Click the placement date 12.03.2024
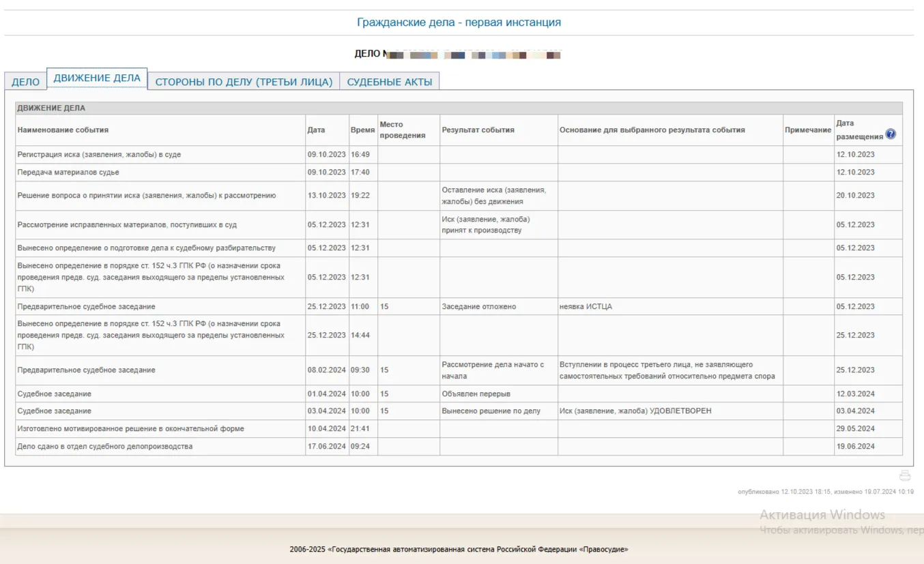Screen dimensions: 924x564 [856, 394]
